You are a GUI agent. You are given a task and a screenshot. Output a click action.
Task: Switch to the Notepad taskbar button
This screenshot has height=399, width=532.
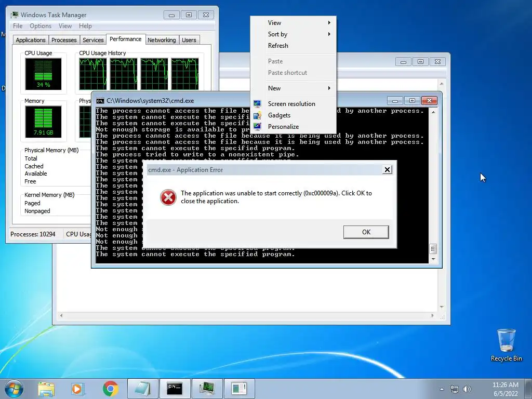tap(142, 389)
